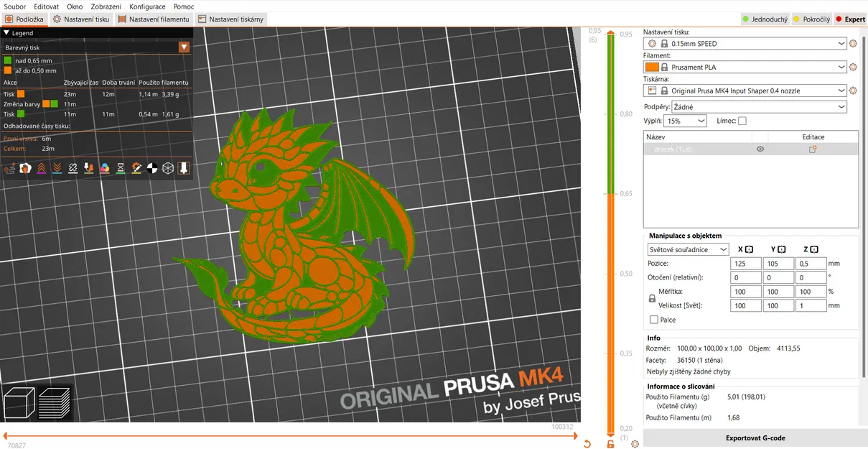
Task: Switch to Nastavení tisku tab
Action: [x=81, y=19]
